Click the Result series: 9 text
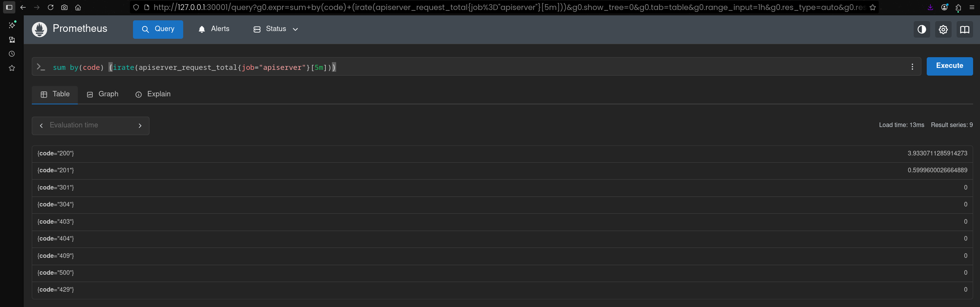The width and height of the screenshot is (980, 307). [952, 125]
